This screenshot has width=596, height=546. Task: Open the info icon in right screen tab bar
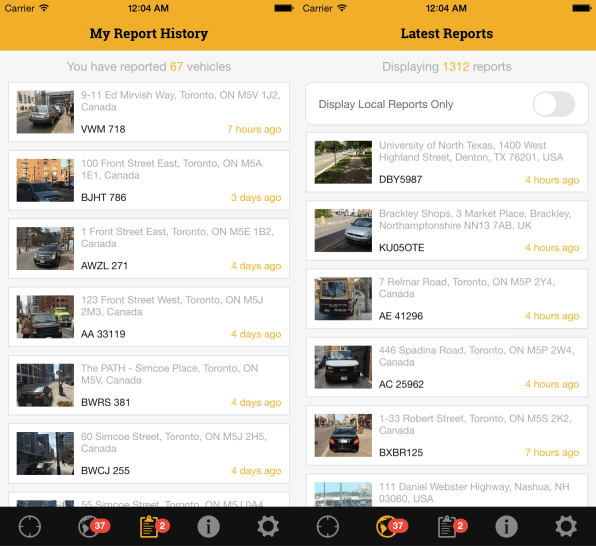[506, 527]
